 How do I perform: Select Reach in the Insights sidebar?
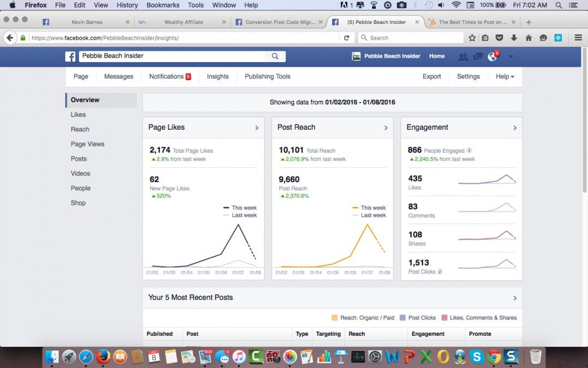pos(80,129)
